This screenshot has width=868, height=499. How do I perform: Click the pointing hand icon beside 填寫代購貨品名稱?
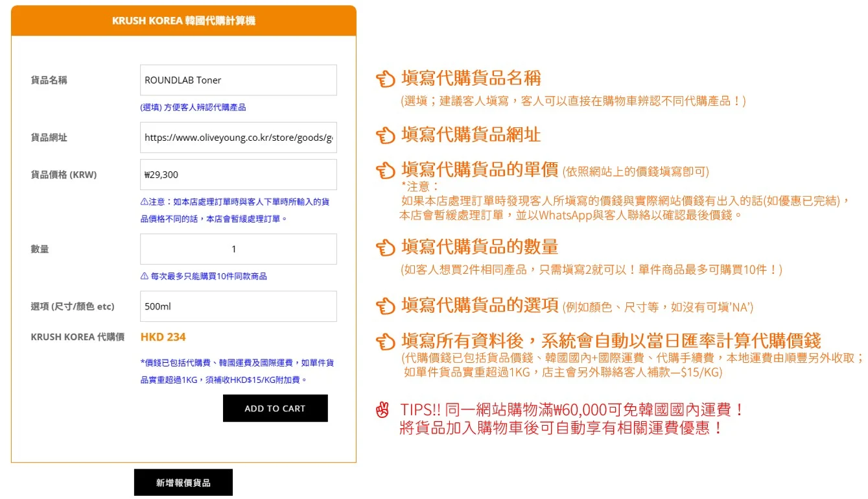[x=386, y=79]
